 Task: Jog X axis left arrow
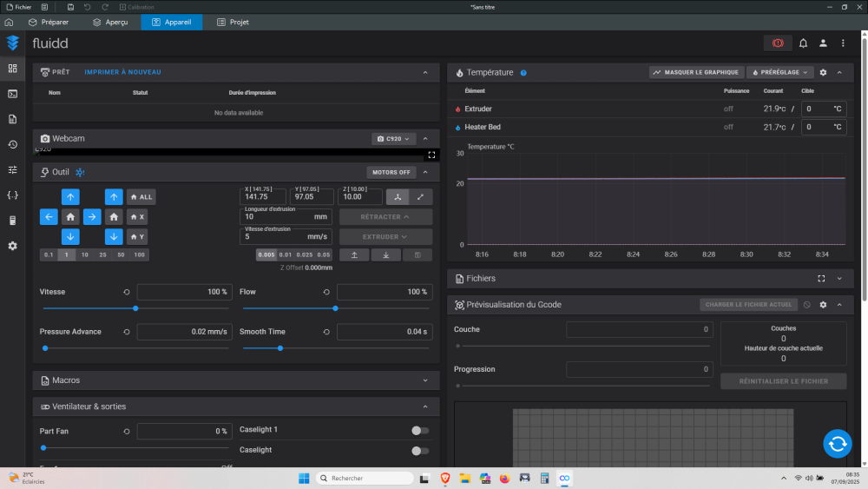pyautogui.click(x=49, y=216)
